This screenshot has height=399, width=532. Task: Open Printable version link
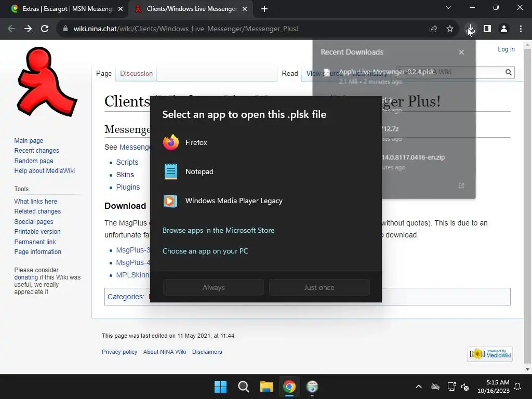pyautogui.click(x=37, y=232)
